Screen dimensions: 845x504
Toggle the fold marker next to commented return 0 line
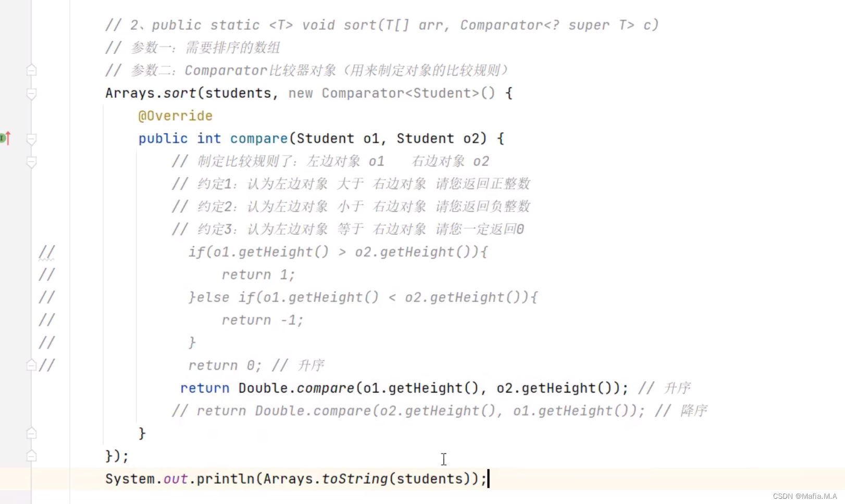(x=31, y=366)
